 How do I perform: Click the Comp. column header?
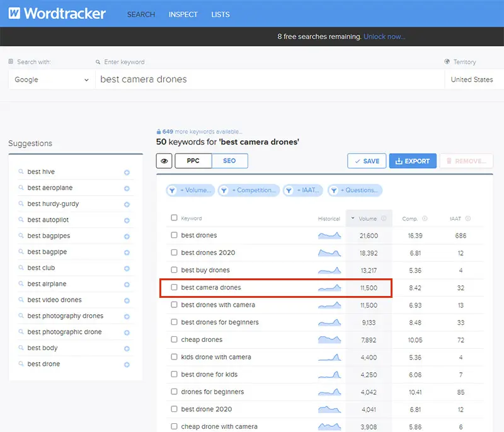(410, 219)
